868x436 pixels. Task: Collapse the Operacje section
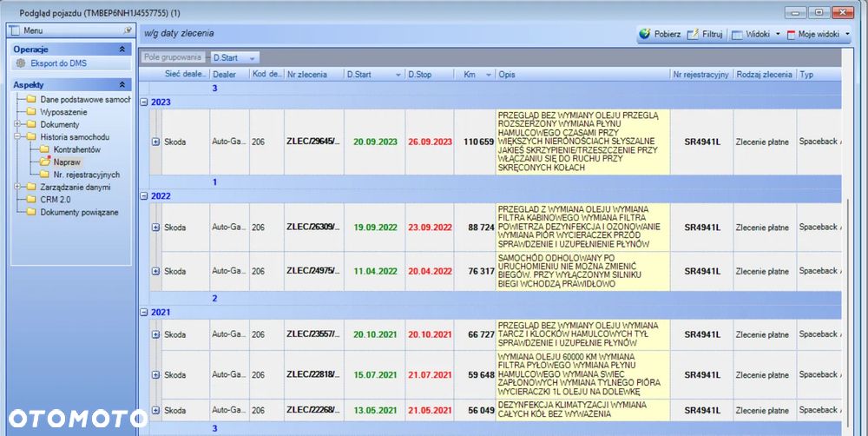pos(122,50)
